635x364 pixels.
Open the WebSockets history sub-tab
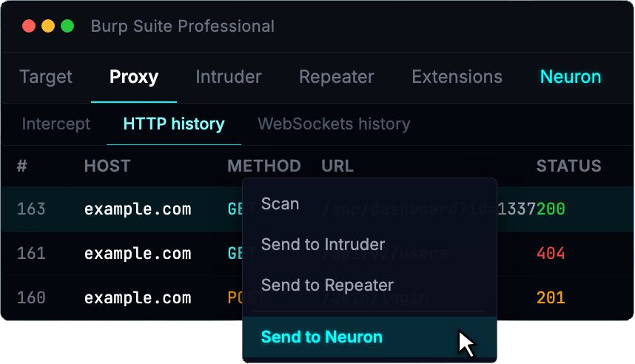click(x=334, y=124)
